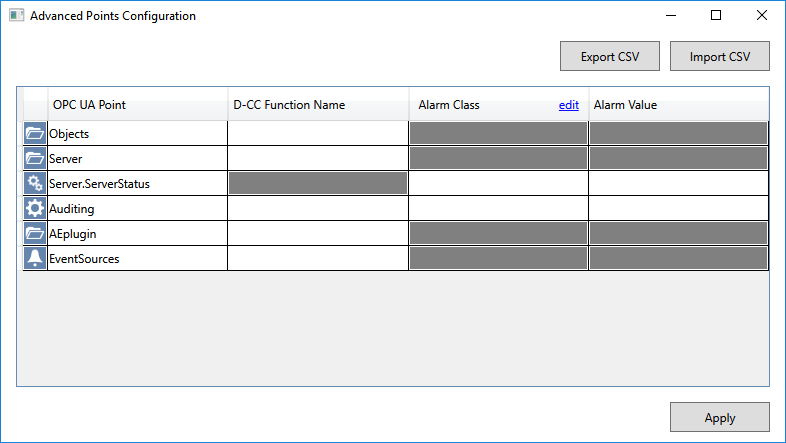The image size is (786, 443).
Task: Edit the D-CC Function Name for Auditing
Action: (318, 208)
